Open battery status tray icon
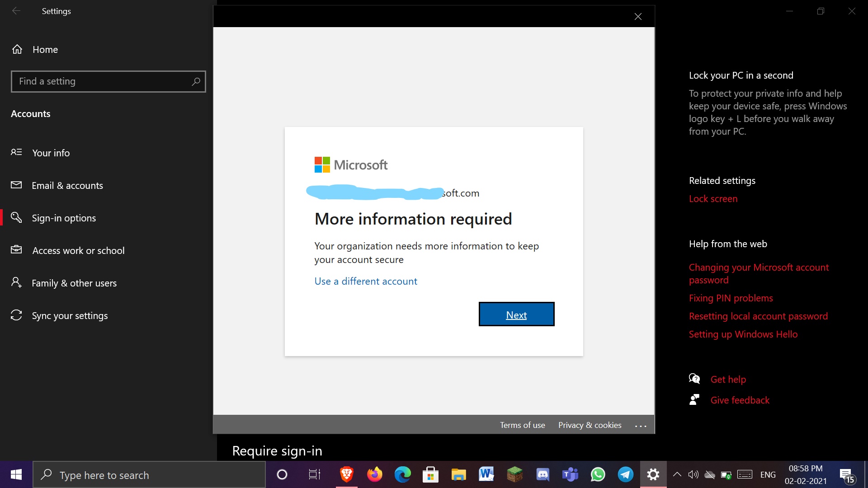This screenshot has height=488, width=868. [x=726, y=474]
